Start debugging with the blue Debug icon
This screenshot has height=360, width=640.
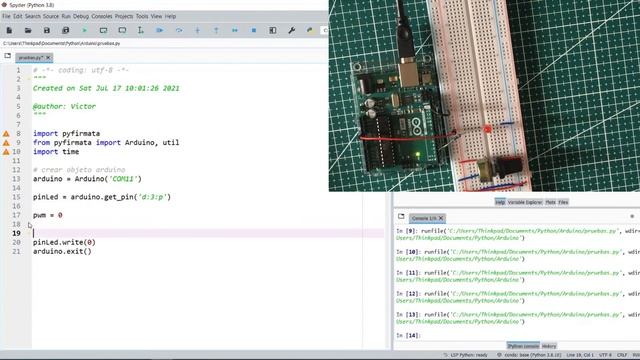pos(160,30)
